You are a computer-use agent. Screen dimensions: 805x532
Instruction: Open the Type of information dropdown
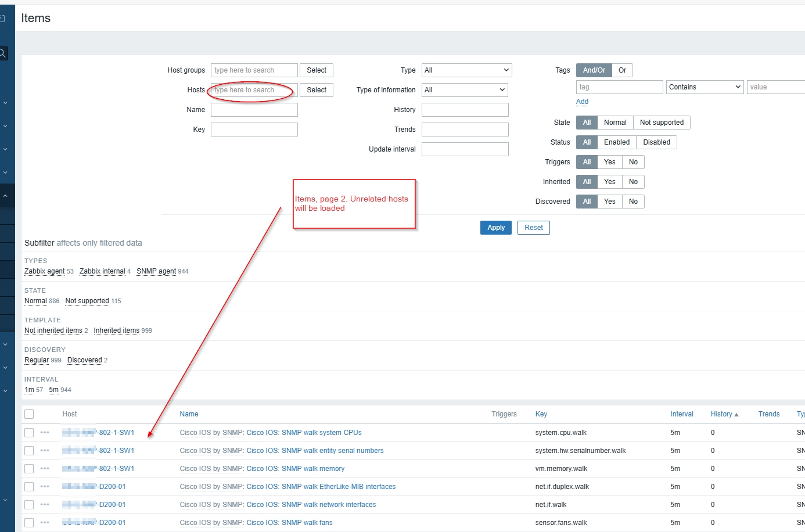pos(465,90)
